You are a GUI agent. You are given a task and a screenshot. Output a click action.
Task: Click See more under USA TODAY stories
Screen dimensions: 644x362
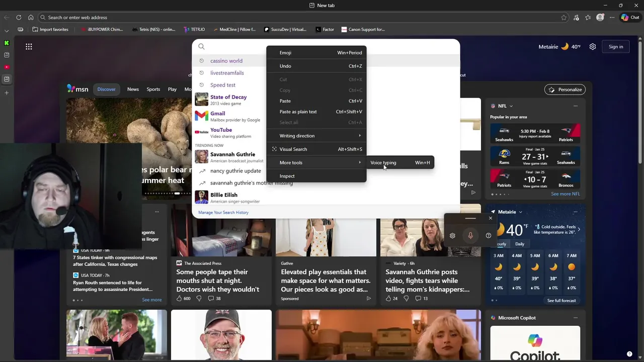click(151, 300)
